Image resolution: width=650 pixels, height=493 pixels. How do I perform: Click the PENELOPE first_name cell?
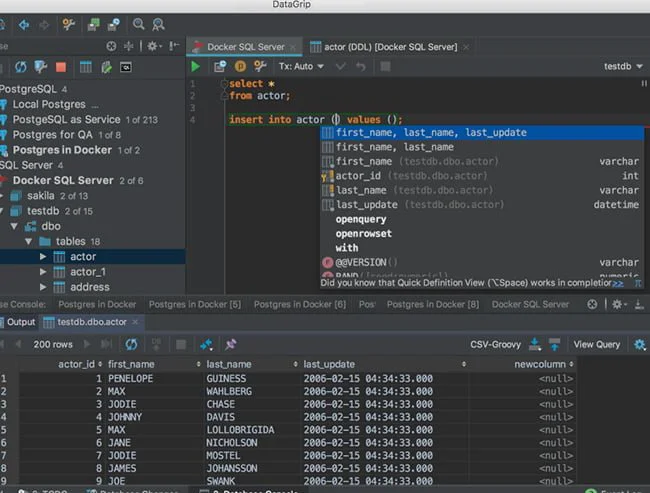154,379
